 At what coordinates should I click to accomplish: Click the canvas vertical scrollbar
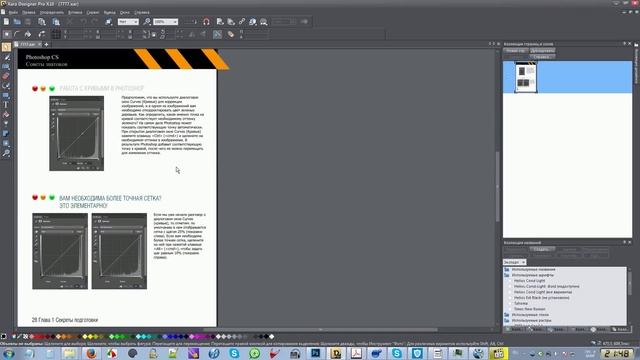(497, 188)
